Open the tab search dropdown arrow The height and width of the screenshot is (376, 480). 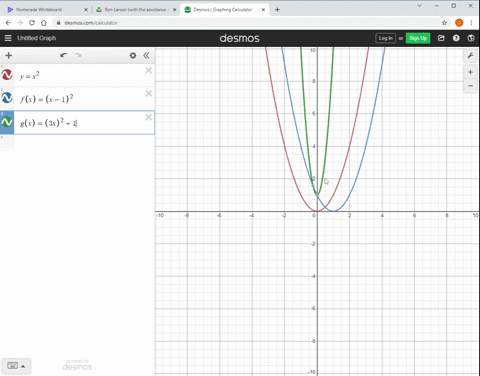(x=419, y=6)
